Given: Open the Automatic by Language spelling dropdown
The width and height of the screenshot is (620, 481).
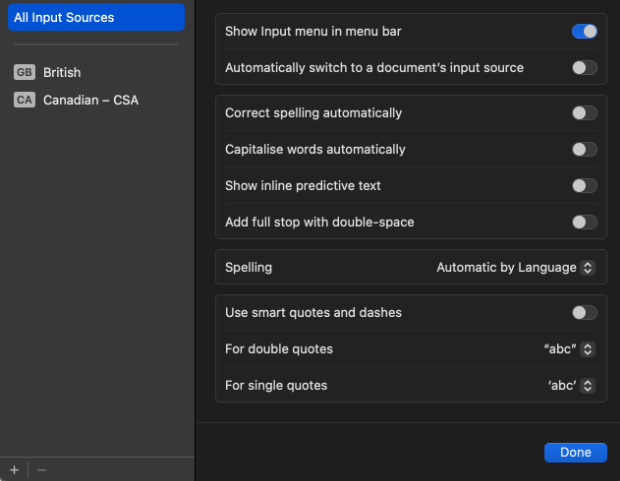Looking at the screenshot, I should pos(516,267).
